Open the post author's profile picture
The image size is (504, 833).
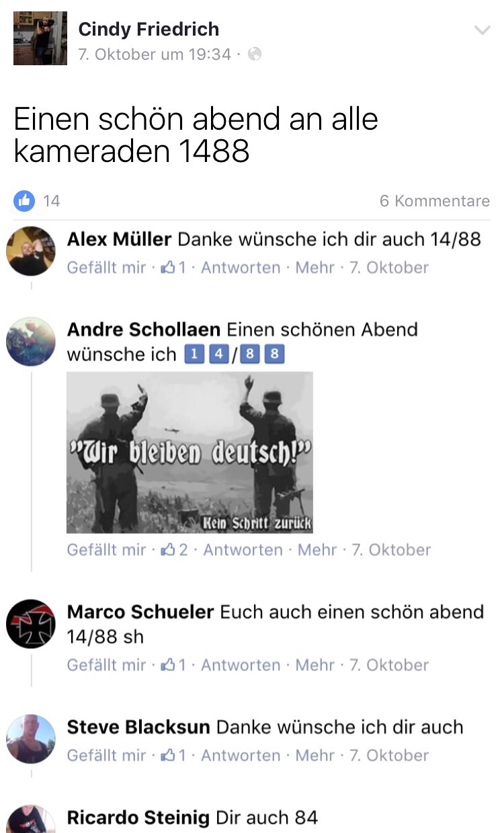[40, 38]
